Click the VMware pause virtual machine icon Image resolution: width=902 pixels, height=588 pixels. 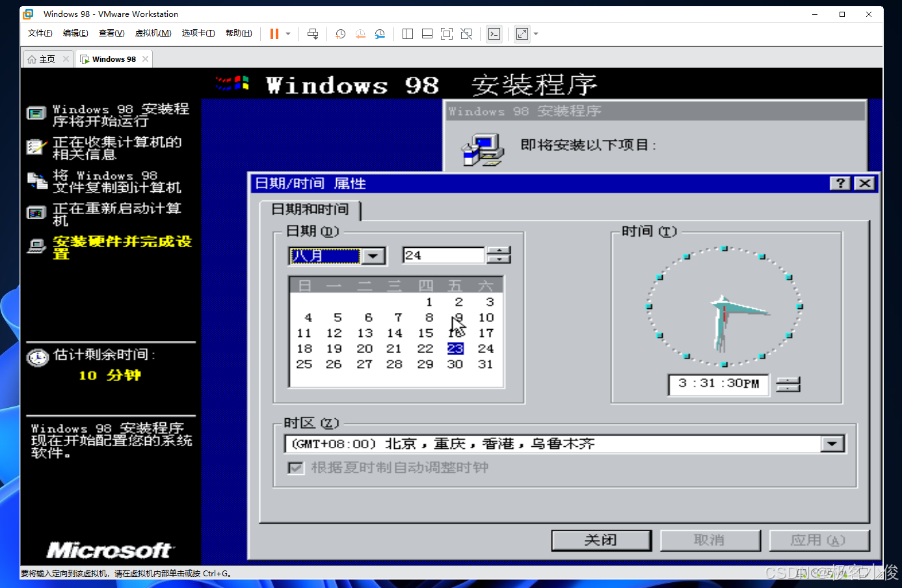[274, 34]
